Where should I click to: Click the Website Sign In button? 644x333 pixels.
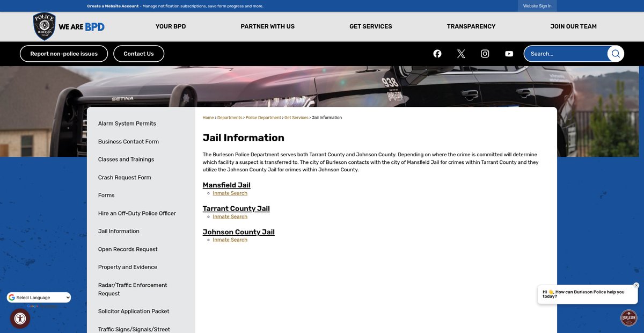coord(537,6)
